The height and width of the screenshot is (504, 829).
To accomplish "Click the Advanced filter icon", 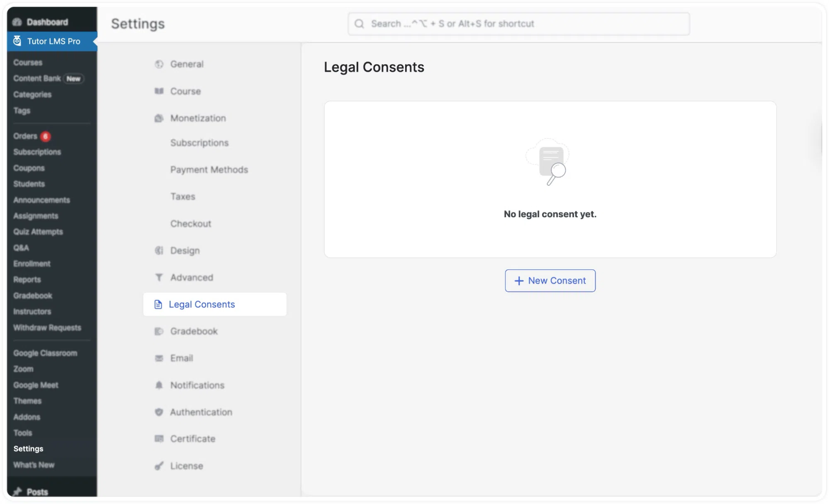I will click(x=159, y=277).
